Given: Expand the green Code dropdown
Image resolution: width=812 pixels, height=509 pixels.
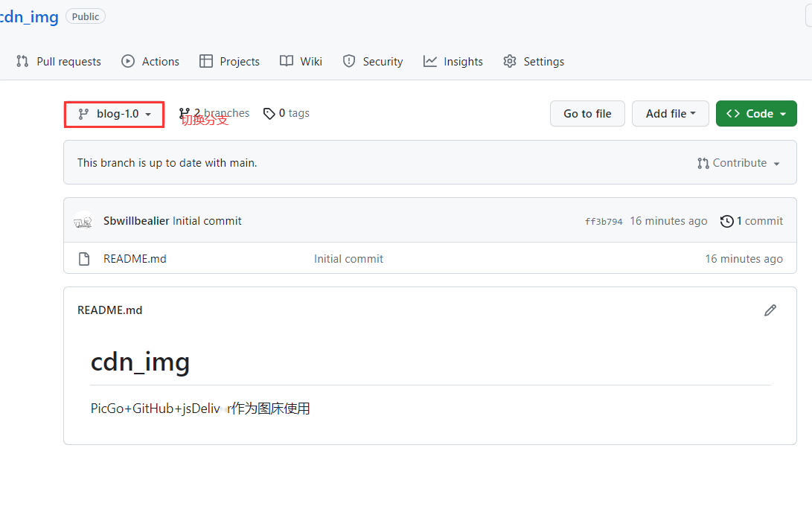Looking at the screenshot, I should [x=756, y=113].
